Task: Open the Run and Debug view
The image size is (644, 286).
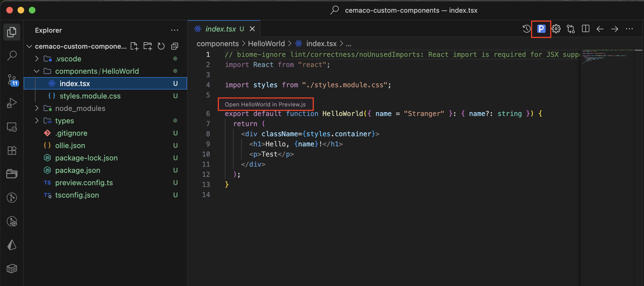Action: (x=12, y=103)
